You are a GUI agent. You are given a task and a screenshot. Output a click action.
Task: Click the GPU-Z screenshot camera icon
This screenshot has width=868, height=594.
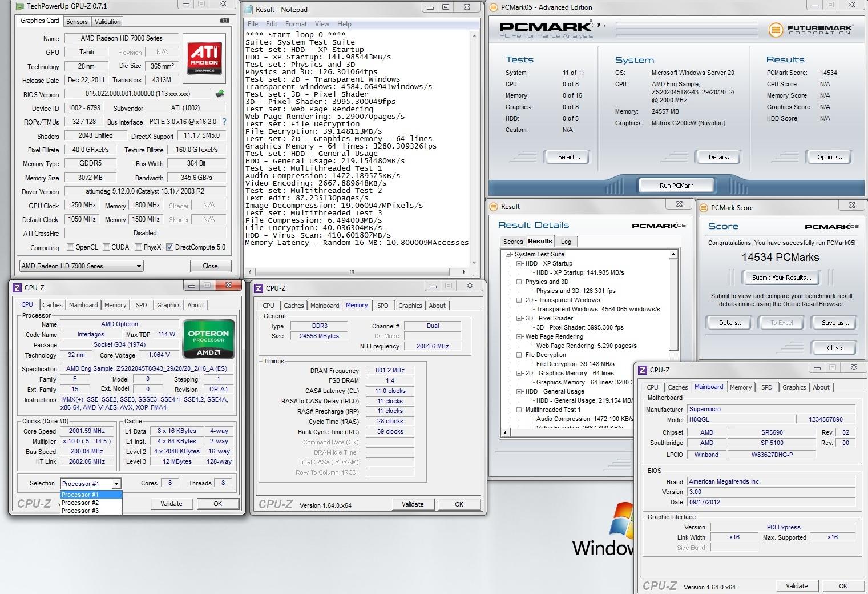pos(225,21)
